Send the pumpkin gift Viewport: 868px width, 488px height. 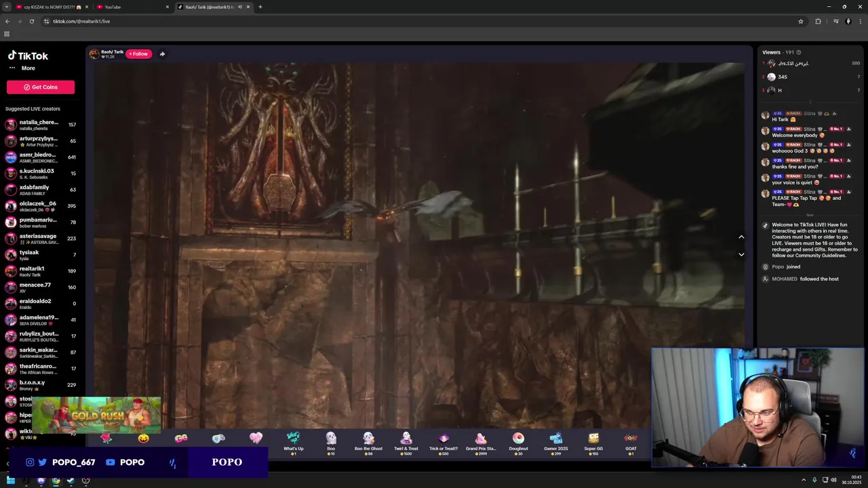pyautogui.click(x=144, y=439)
